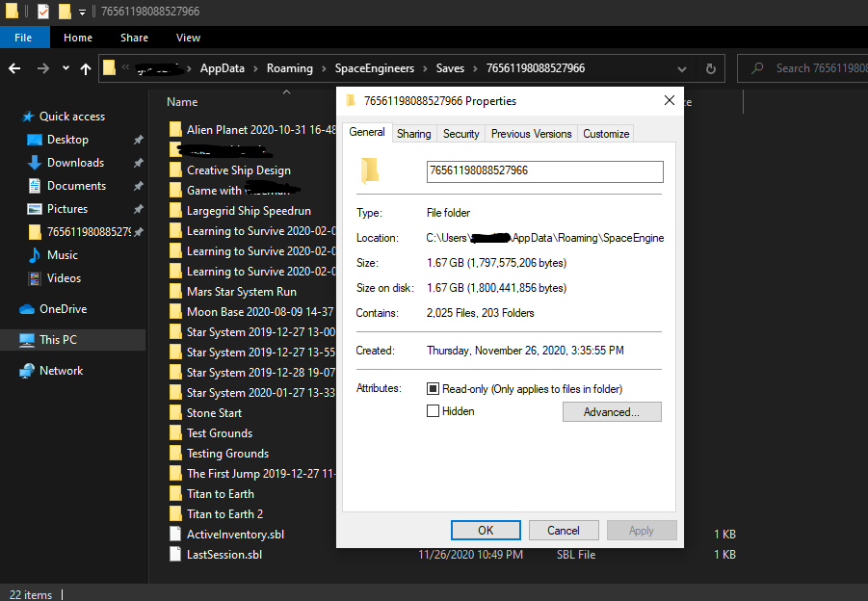Expand the recent locations chevron
Image resolution: width=868 pixels, height=601 pixels.
tap(66, 68)
